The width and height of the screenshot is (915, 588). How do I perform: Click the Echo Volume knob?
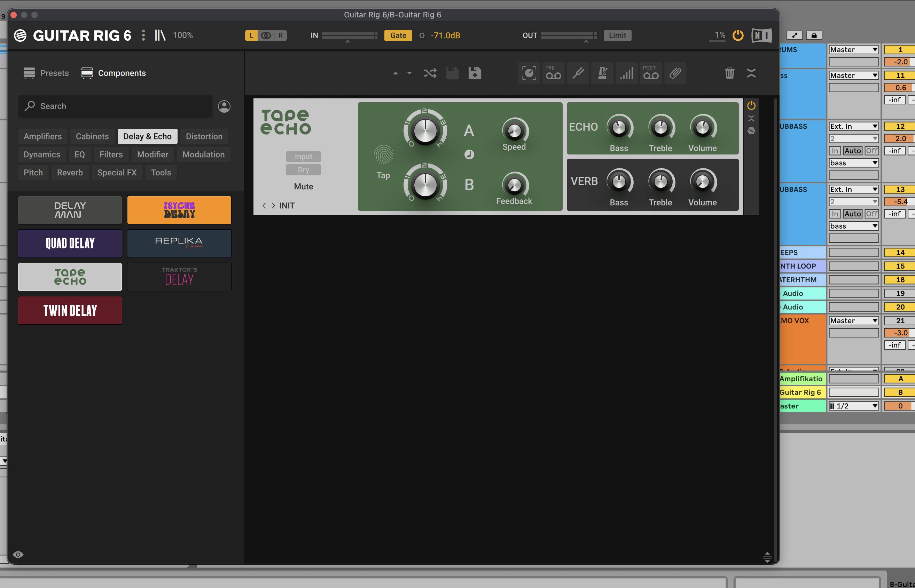click(702, 128)
